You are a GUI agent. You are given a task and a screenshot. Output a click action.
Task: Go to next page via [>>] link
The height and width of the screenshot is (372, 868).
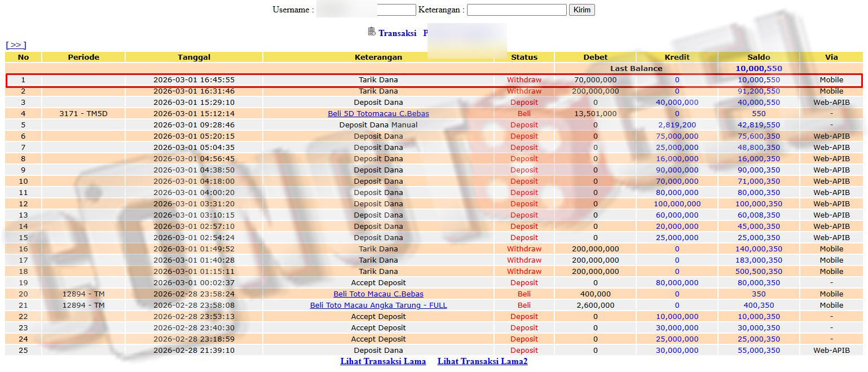(16, 45)
